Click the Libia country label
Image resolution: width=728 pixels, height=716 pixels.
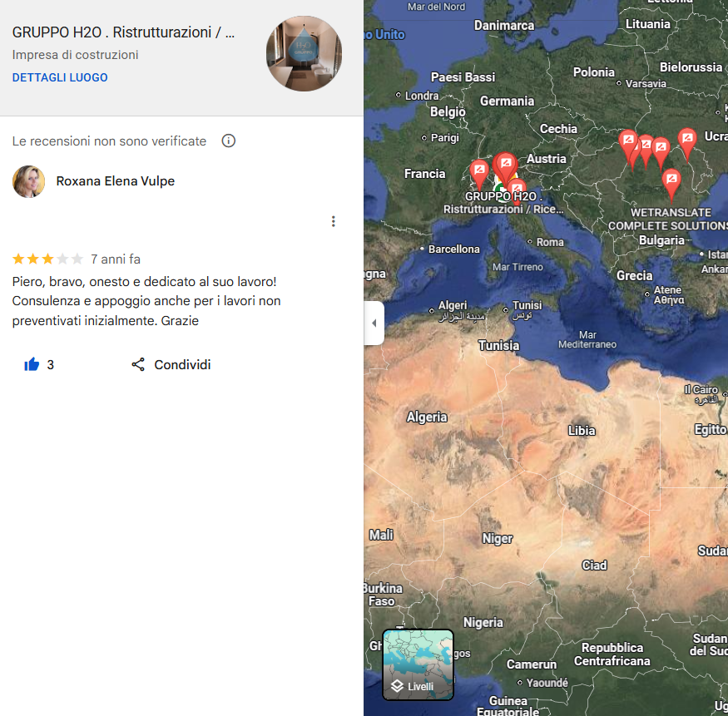point(582,431)
